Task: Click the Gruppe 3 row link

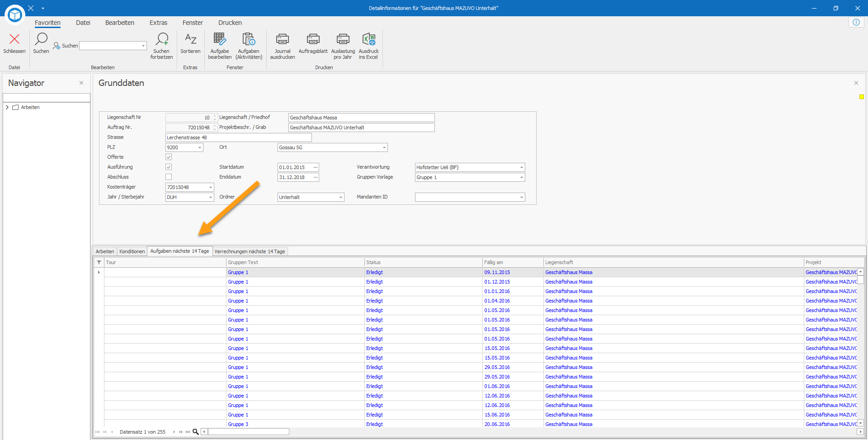Action: click(238, 424)
